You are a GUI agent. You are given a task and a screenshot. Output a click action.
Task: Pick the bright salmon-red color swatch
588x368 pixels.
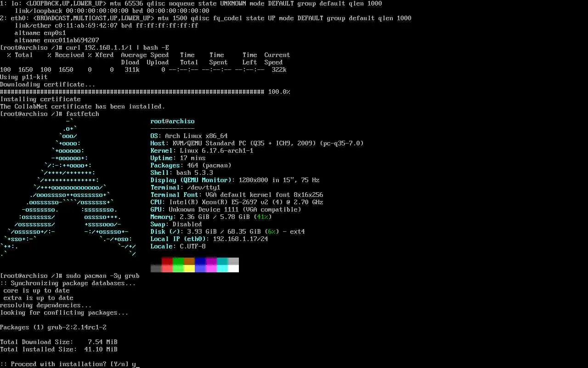coord(167,269)
